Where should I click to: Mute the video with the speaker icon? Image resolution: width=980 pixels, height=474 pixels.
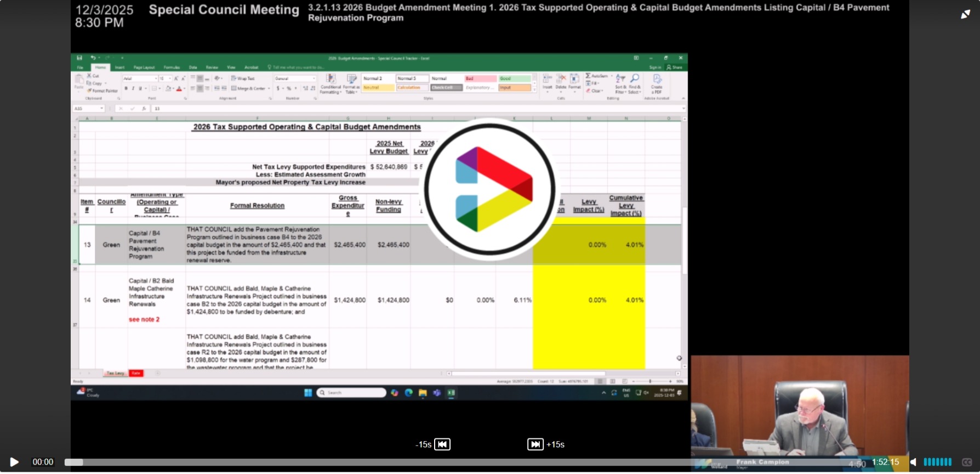(x=913, y=462)
